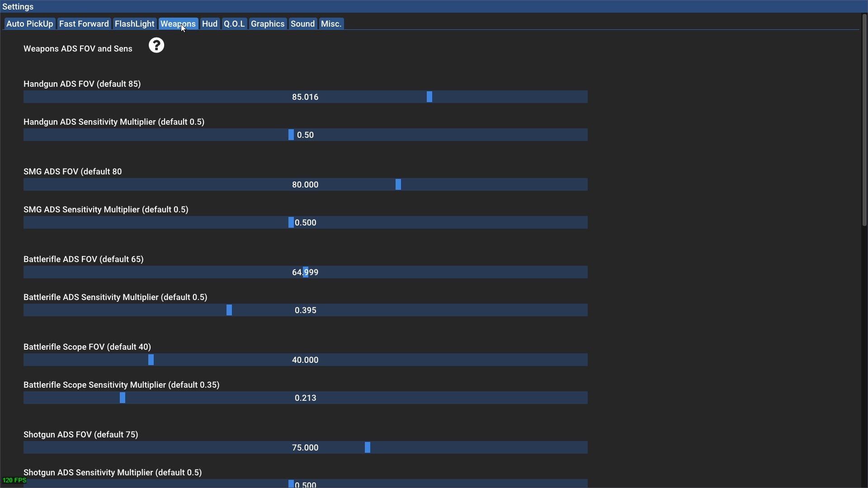Open the Graphics tab
Image resolution: width=868 pixels, height=488 pixels.
(x=268, y=24)
